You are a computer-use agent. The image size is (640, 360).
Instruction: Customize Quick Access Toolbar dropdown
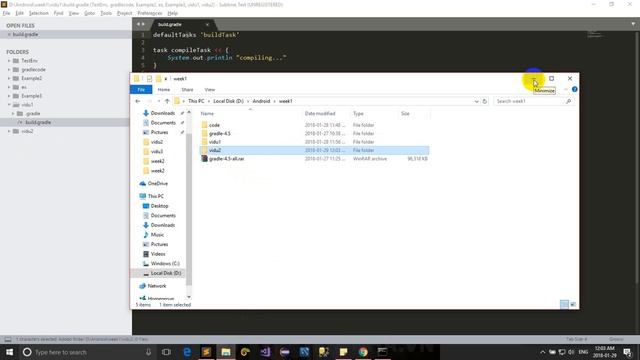point(166,79)
